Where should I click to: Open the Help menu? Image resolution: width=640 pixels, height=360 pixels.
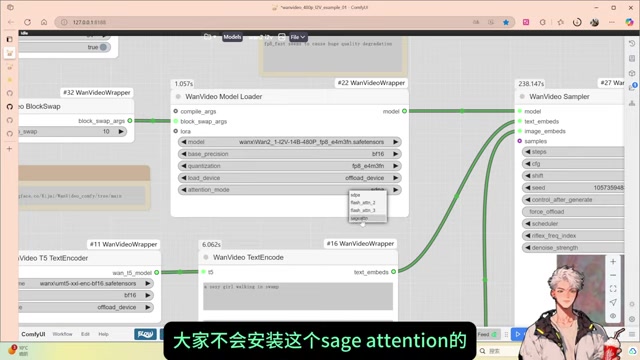tap(104, 334)
